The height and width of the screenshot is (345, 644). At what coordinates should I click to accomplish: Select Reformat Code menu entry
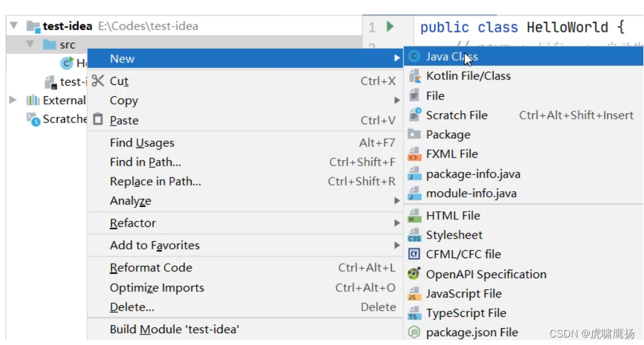coord(245,267)
